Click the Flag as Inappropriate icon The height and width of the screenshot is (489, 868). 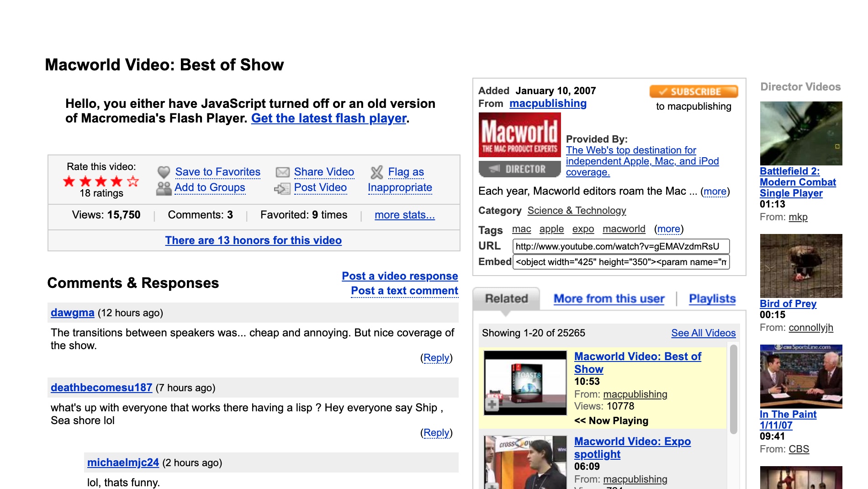click(376, 172)
